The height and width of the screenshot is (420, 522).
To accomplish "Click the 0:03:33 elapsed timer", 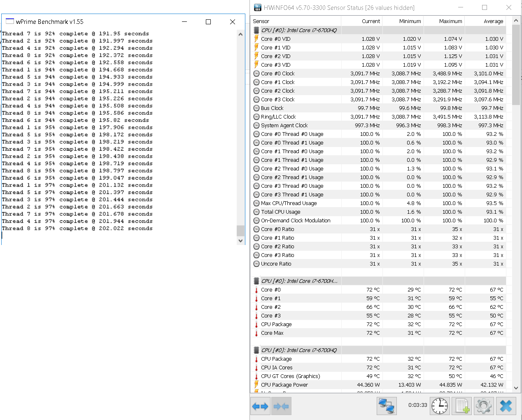I will pos(418,405).
